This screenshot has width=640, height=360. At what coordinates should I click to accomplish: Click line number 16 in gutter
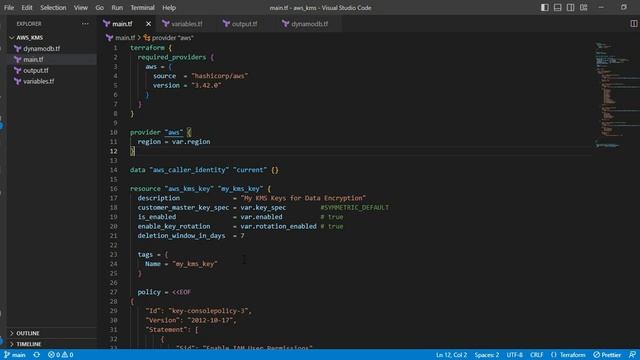pos(113,189)
